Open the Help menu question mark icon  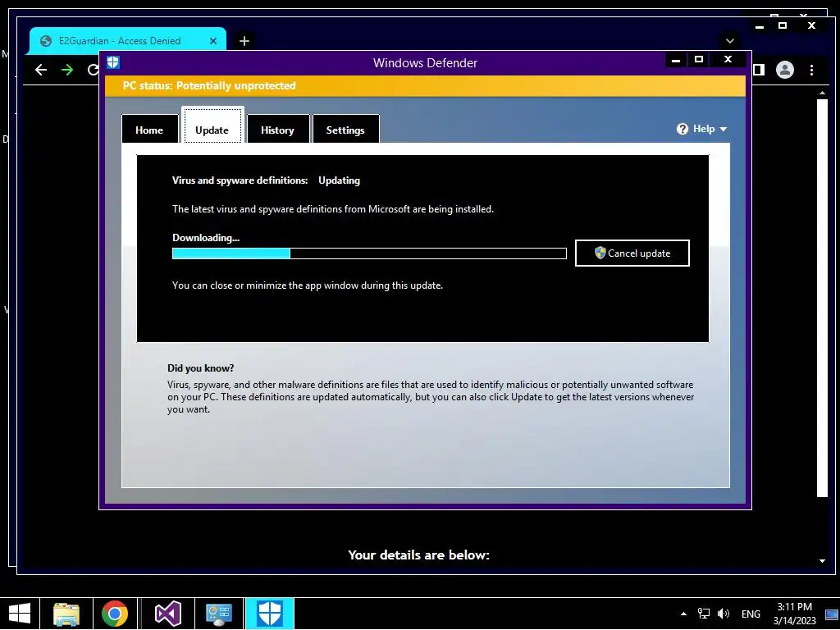point(682,129)
